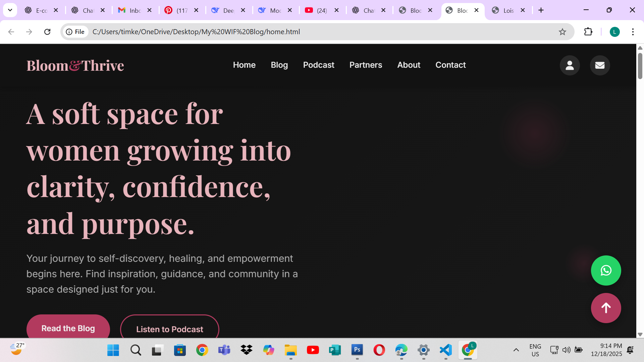Open WhatsApp chat via floating icon
Screen dimensions: 644x362
click(x=606, y=270)
